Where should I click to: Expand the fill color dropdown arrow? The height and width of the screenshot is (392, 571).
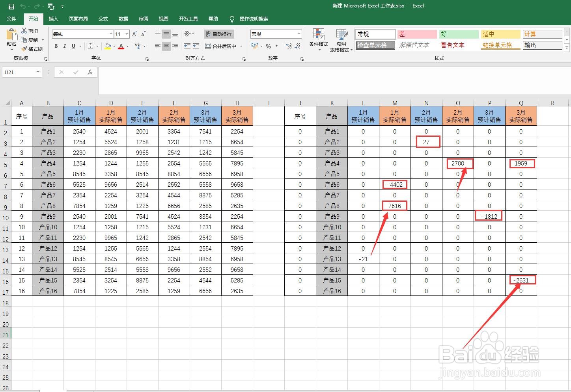[x=114, y=46]
